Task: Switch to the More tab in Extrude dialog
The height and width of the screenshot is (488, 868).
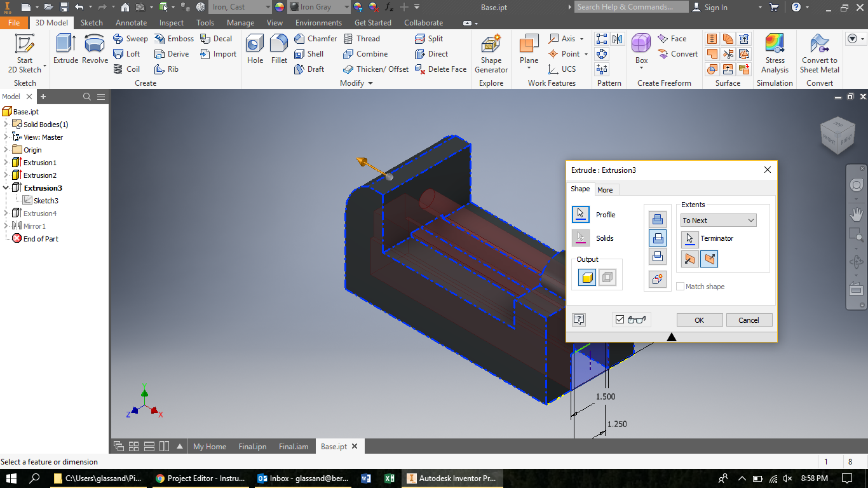Action: click(x=605, y=190)
